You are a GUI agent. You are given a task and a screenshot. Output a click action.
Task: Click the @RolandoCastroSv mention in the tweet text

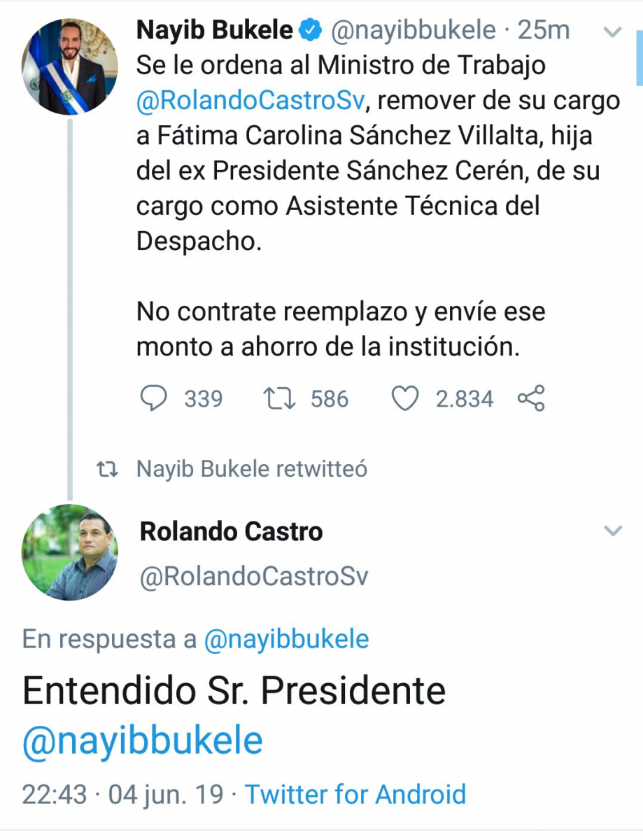250,101
